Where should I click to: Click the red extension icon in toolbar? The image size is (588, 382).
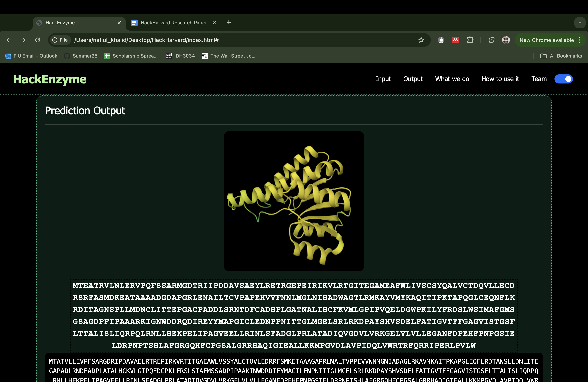pos(455,40)
